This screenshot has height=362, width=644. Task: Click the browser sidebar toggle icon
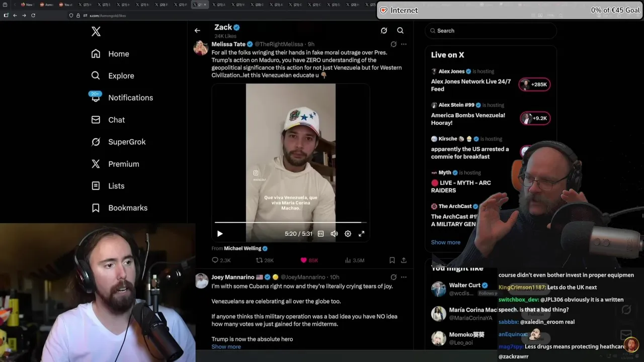6,16
